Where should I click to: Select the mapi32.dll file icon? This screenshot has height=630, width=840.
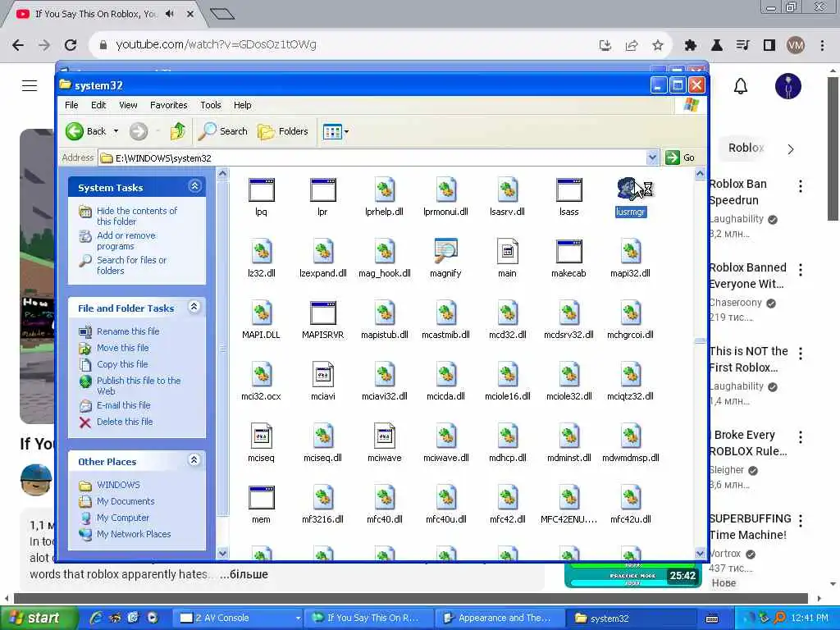coord(631,251)
